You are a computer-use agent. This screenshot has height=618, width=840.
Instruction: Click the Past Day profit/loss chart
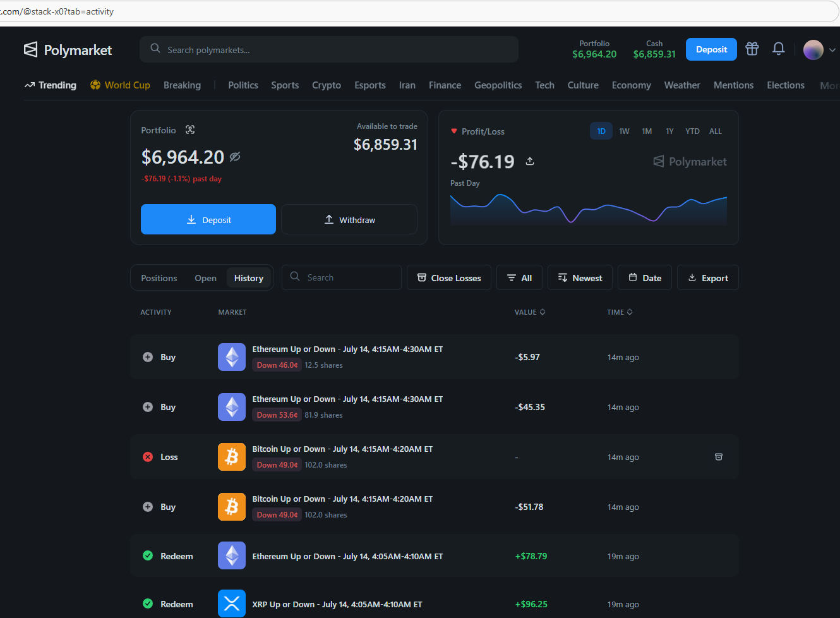[589, 209]
